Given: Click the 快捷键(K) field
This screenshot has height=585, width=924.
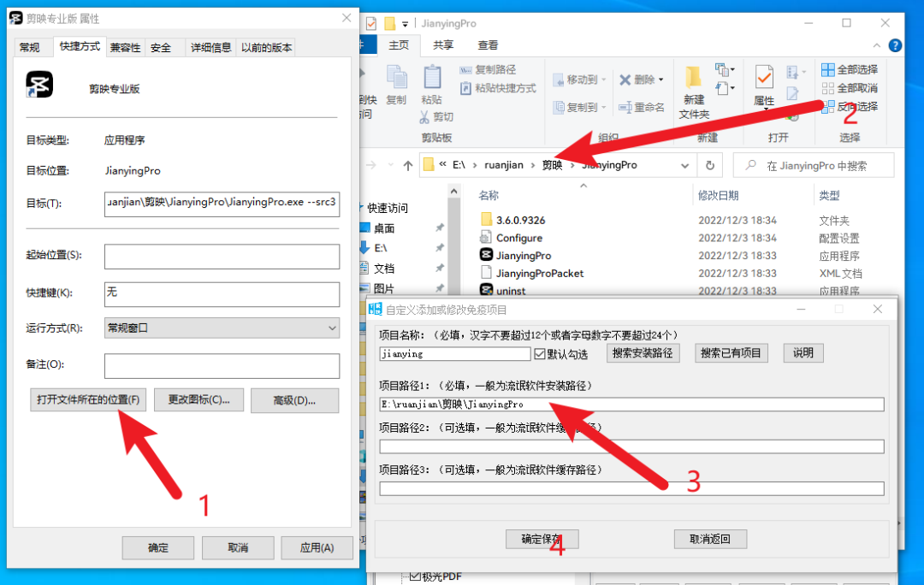Looking at the screenshot, I should coord(222,294).
